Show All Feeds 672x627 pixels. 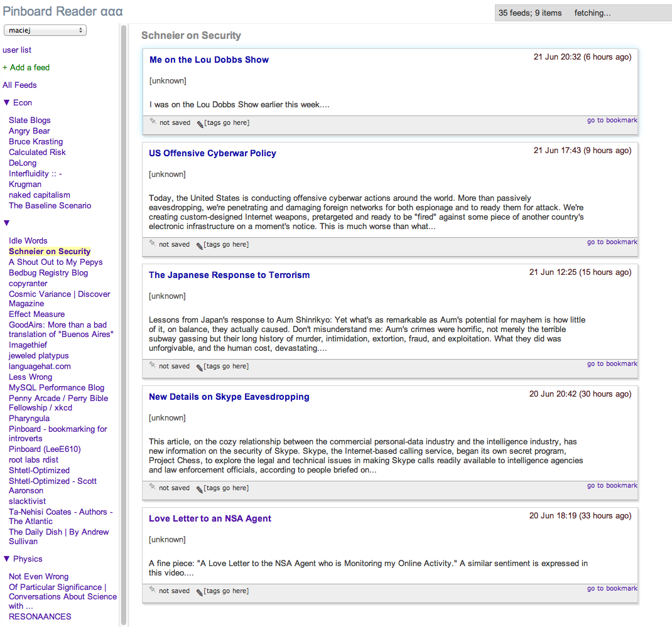pyautogui.click(x=19, y=85)
